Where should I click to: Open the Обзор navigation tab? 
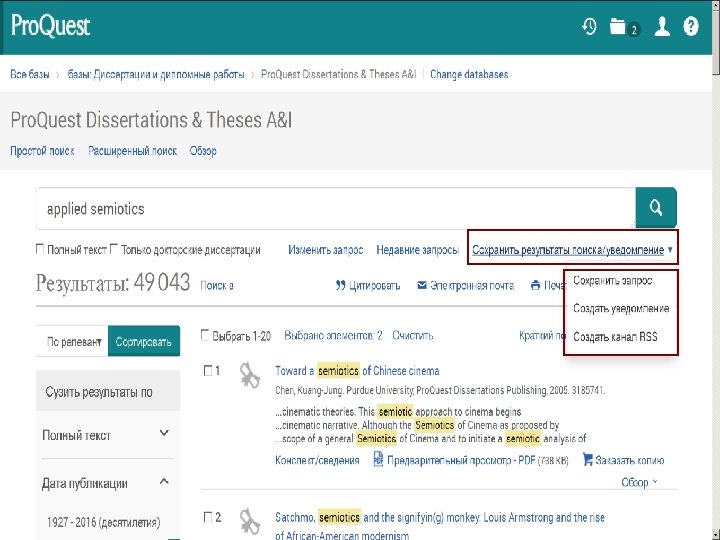(203, 151)
